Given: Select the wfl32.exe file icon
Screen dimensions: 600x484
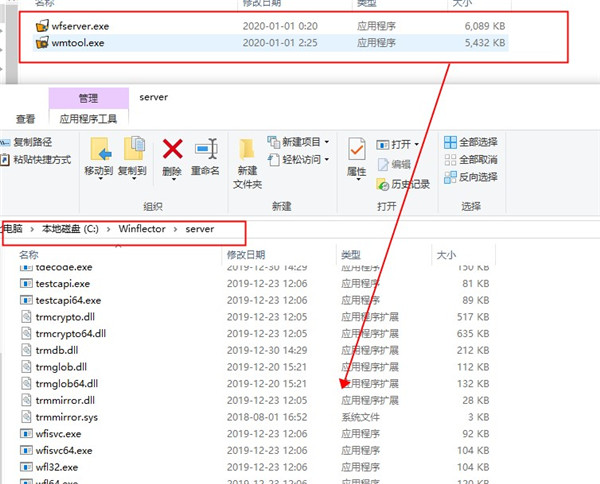Looking at the screenshot, I should point(26,467).
